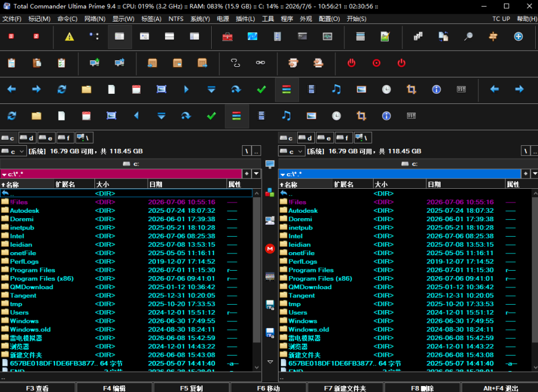538x392 pixels.
Task: Switch to thumbnails view mode icon
Action: point(145,36)
